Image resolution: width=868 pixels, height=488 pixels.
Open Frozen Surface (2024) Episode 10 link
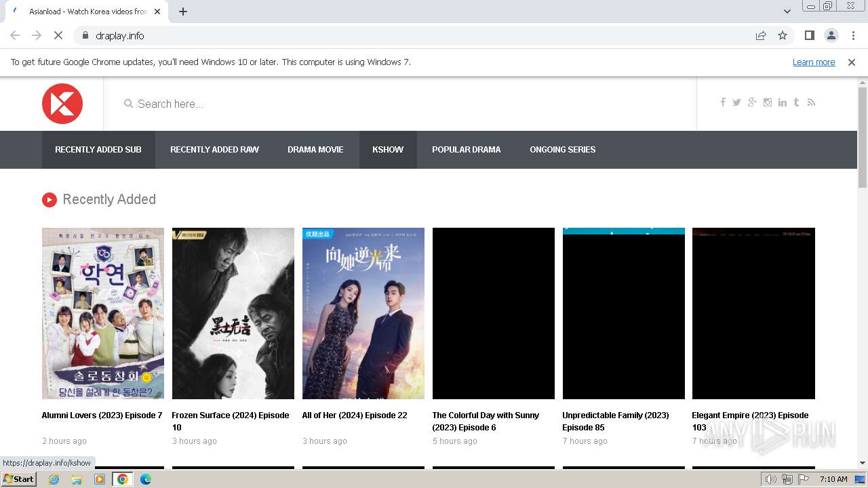(231, 422)
